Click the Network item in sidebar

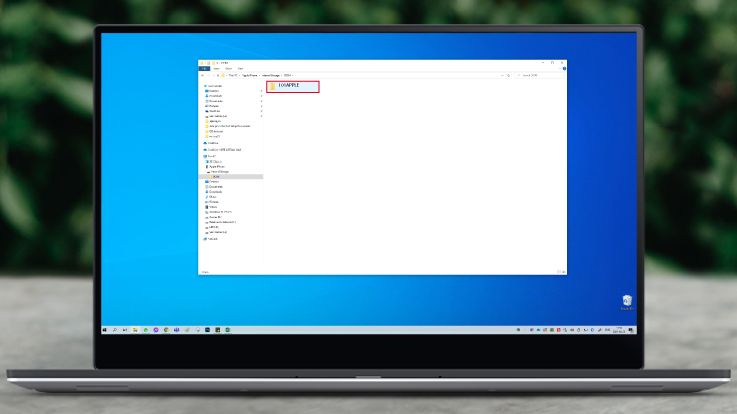213,238
